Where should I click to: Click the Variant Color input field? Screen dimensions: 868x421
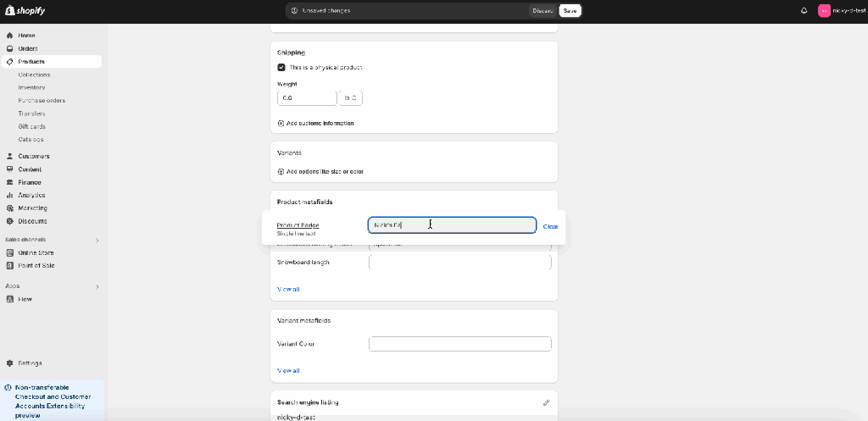click(459, 344)
